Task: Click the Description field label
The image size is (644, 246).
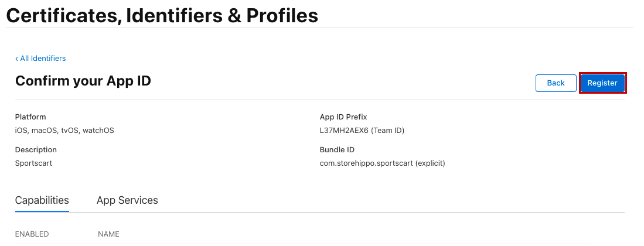Action: pos(36,150)
